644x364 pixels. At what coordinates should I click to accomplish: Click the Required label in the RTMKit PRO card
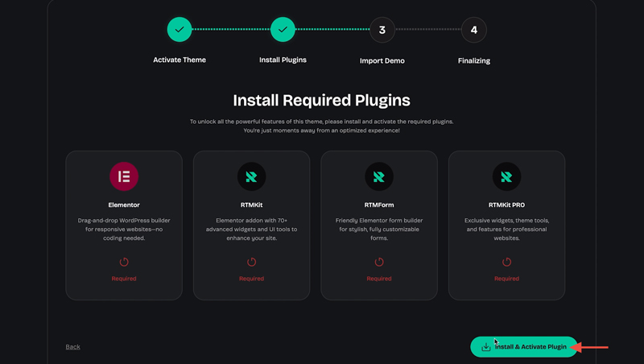pyautogui.click(x=506, y=279)
